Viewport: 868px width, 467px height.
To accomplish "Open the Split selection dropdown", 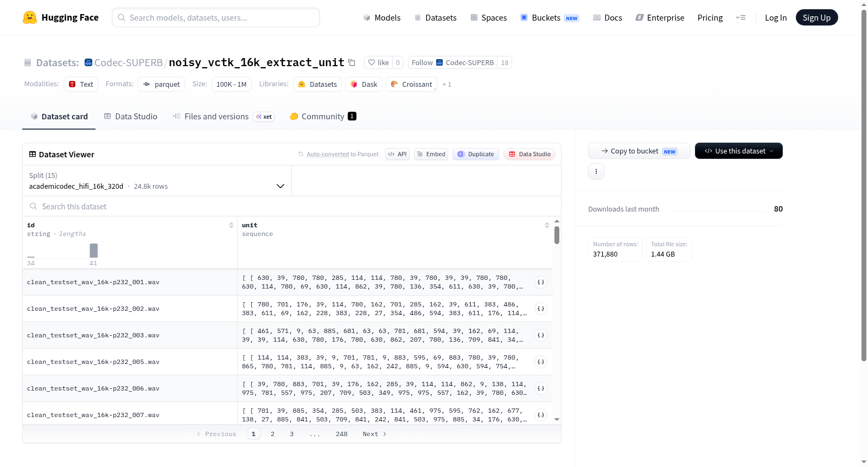I will click(157, 181).
